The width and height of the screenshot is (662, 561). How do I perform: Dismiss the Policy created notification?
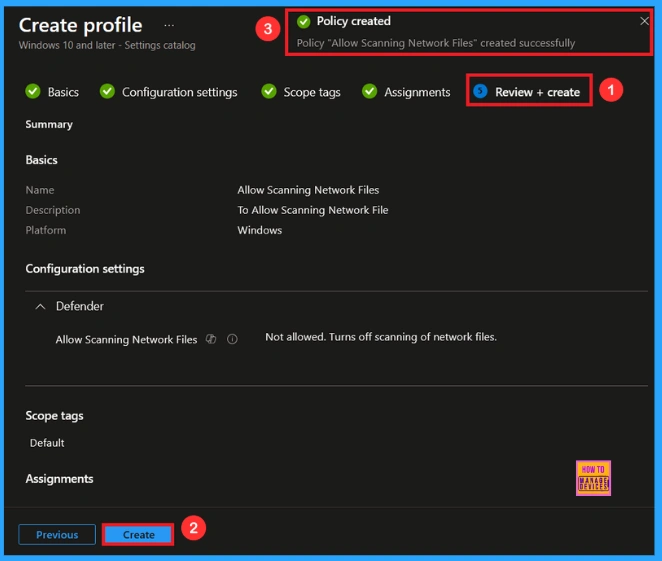tap(644, 21)
